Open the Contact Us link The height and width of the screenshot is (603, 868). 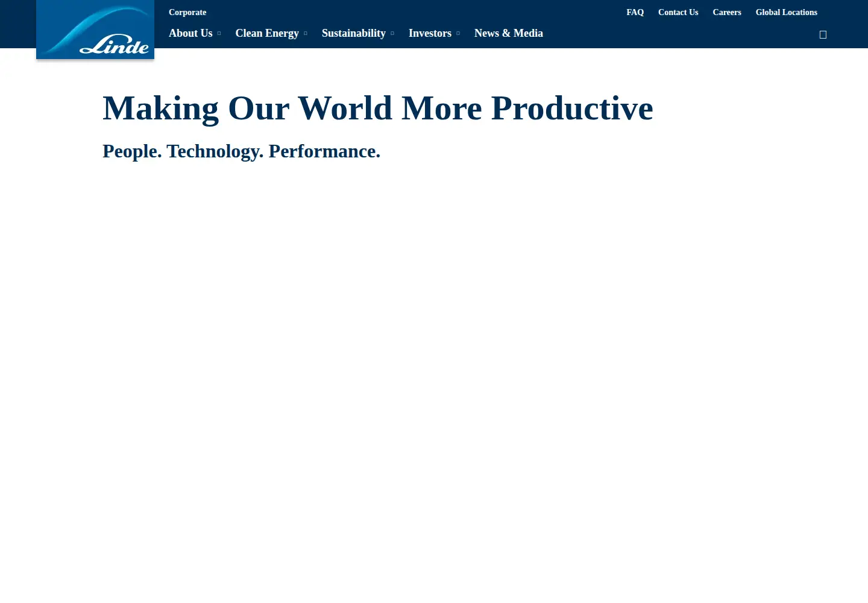tap(678, 12)
